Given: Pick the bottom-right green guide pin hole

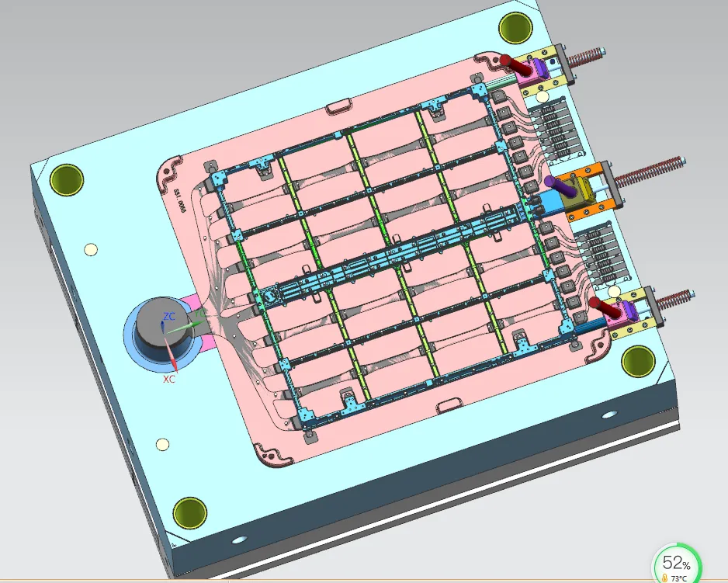Looking at the screenshot, I should pos(639,359).
